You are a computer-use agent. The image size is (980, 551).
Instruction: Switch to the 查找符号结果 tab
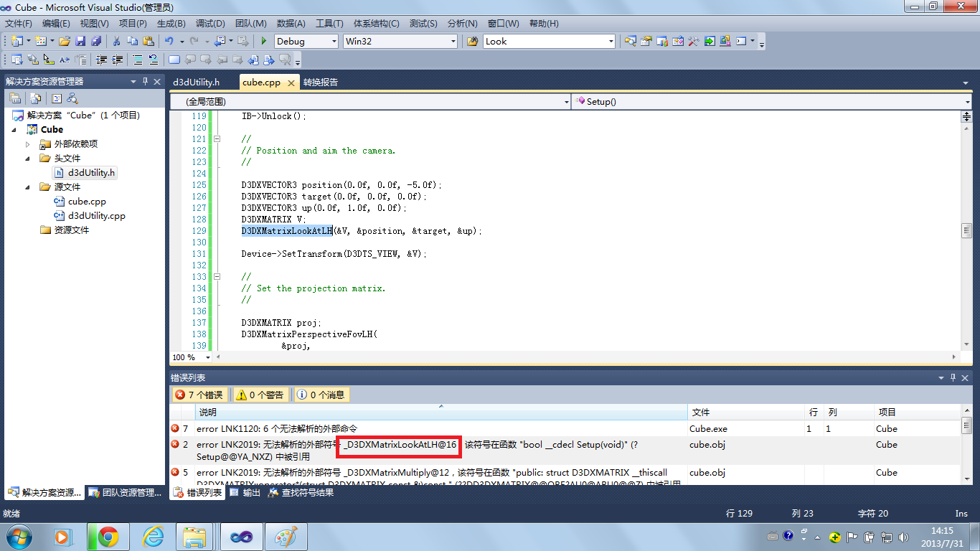(301, 493)
